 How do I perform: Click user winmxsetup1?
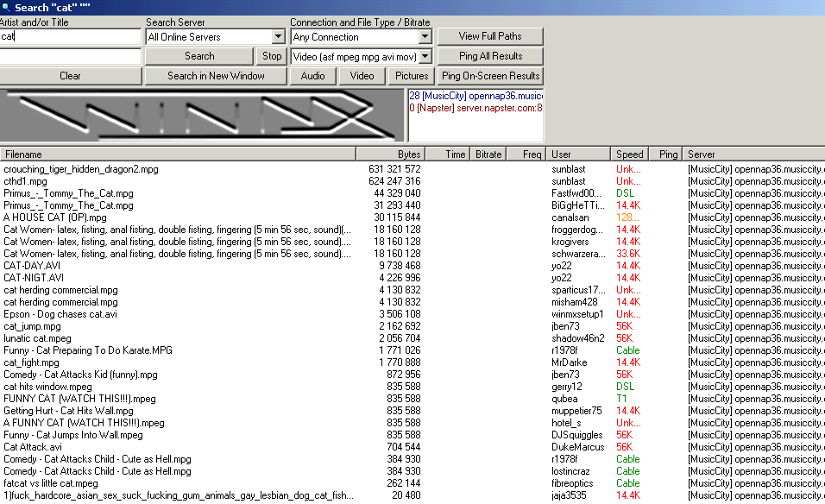pyautogui.click(x=577, y=315)
